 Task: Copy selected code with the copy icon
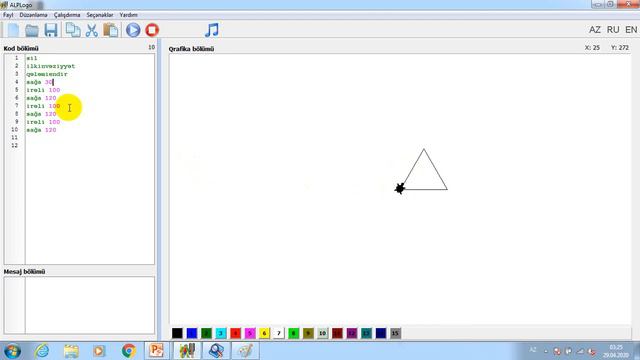tap(73, 30)
